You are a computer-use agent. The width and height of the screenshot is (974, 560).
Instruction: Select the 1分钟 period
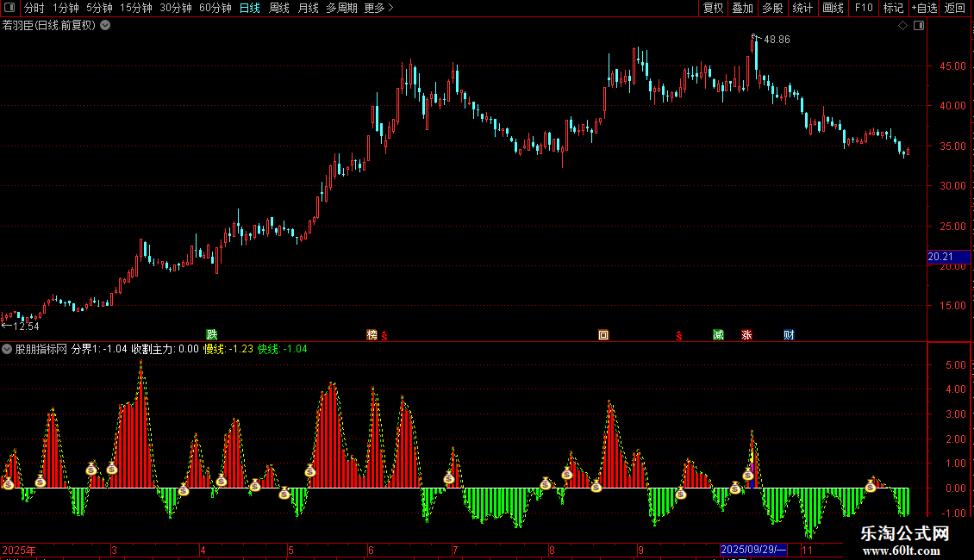pyautogui.click(x=66, y=8)
